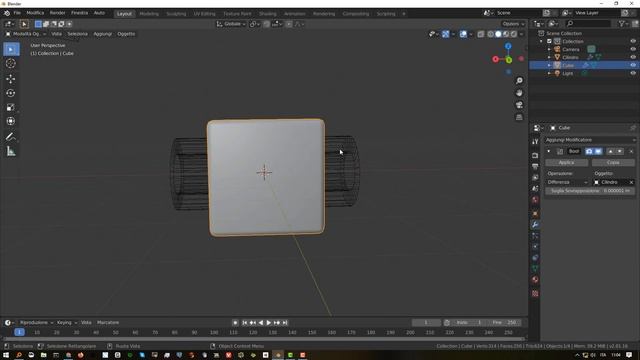Screen dimensions: 640x360
Task: Open the Options dropdown in viewport
Action: 513,24
